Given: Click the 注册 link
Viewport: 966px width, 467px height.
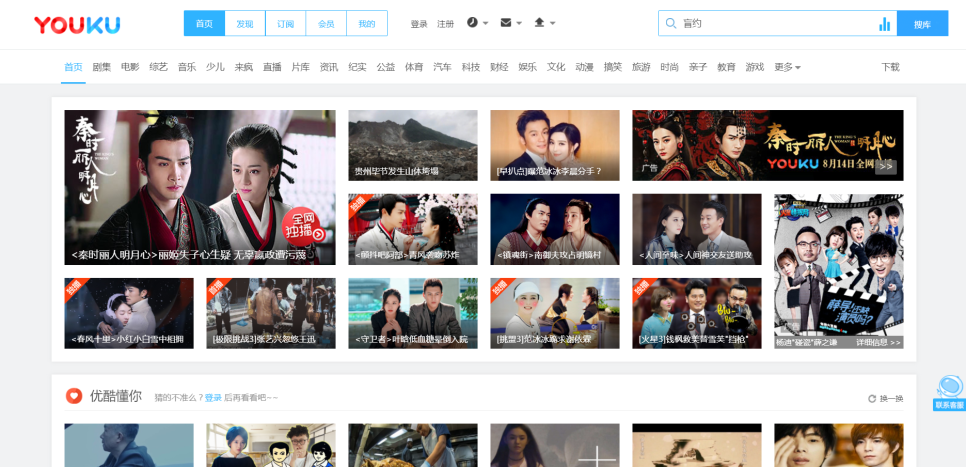Looking at the screenshot, I should pyautogui.click(x=445, y=24).
